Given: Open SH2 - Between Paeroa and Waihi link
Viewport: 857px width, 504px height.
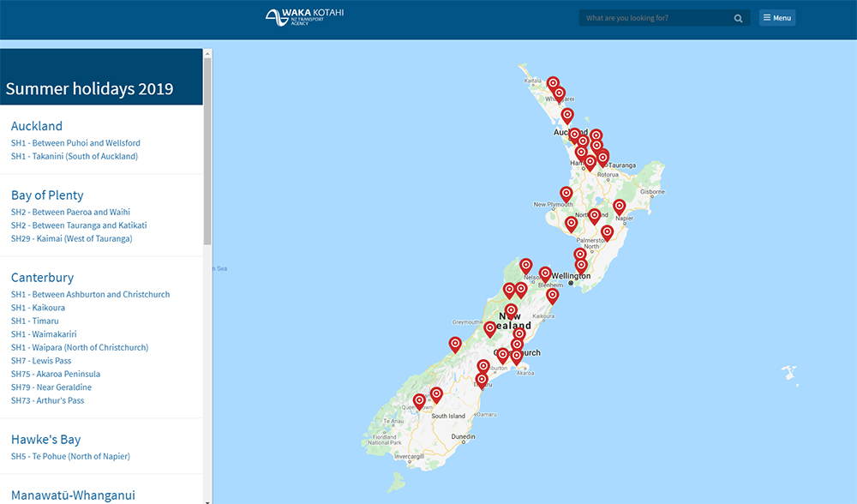Looking at the screenshot, I should point(70,212).
